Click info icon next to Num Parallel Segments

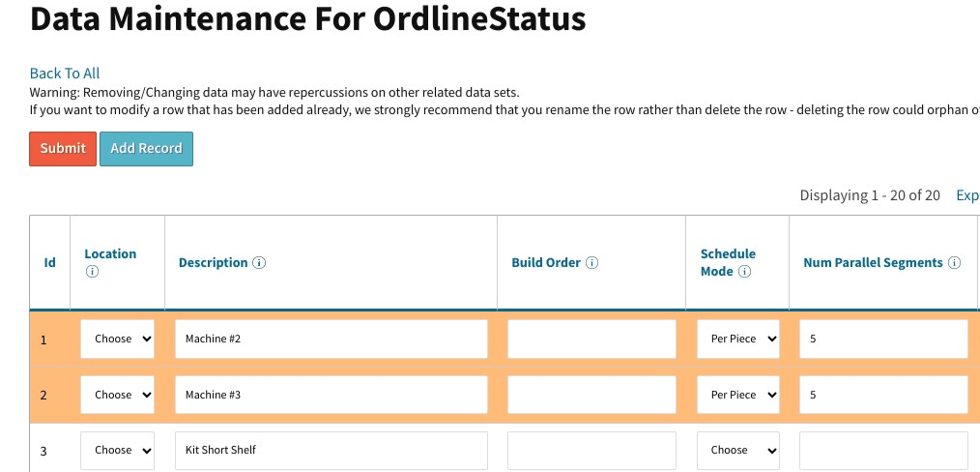(x=954, y=263)
